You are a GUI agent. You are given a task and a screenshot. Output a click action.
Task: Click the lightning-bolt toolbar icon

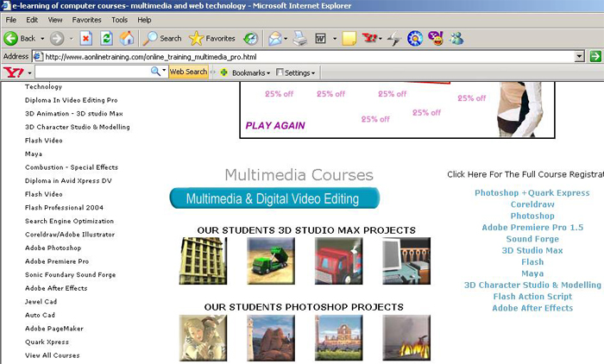tap(394, 39)
